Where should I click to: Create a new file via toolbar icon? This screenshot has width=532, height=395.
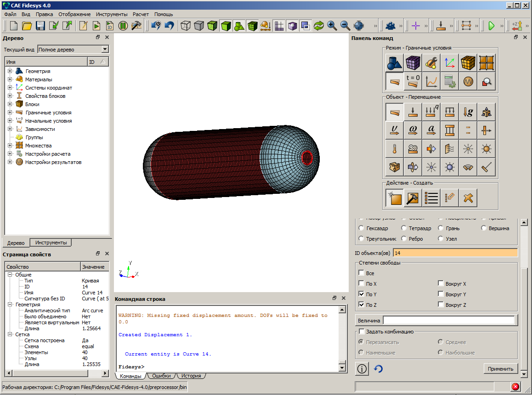click(14, 26)
